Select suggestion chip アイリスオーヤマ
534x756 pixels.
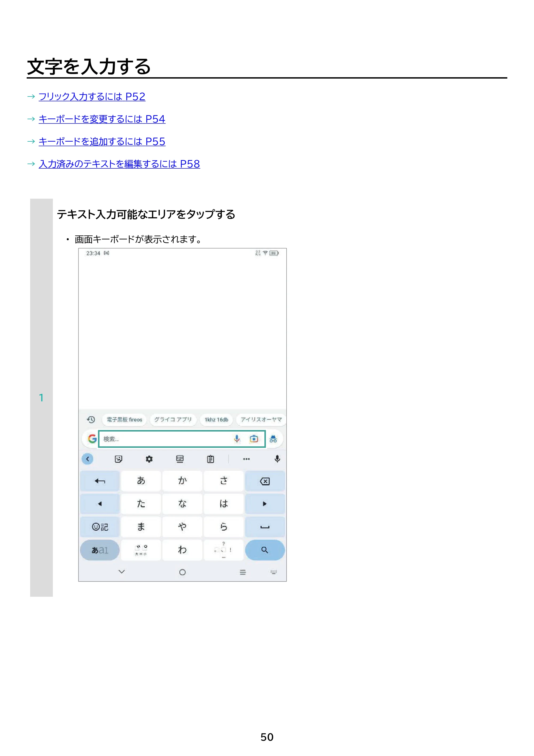(x=261, y=420)
